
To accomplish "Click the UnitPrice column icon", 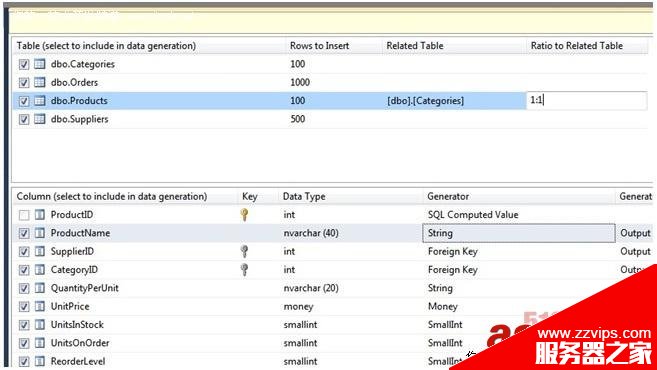I will pos(40,307).
